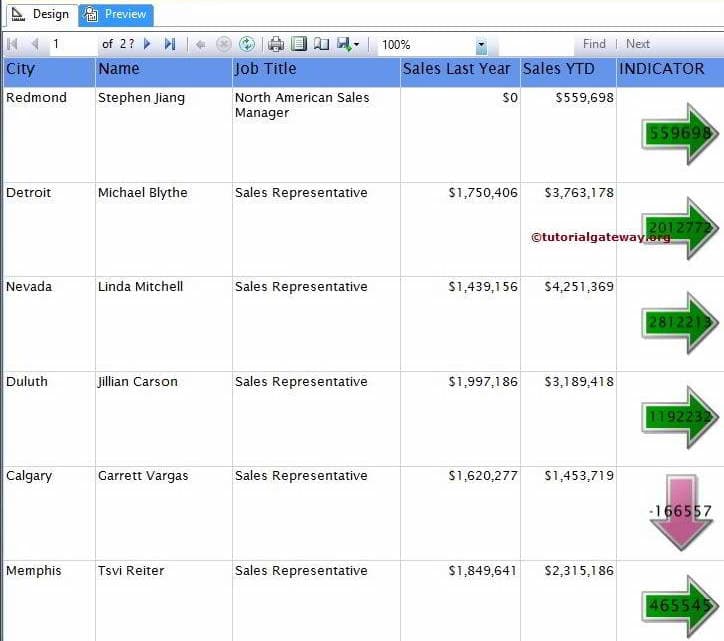Click the $1,620,277 sales value

point(483,476)
